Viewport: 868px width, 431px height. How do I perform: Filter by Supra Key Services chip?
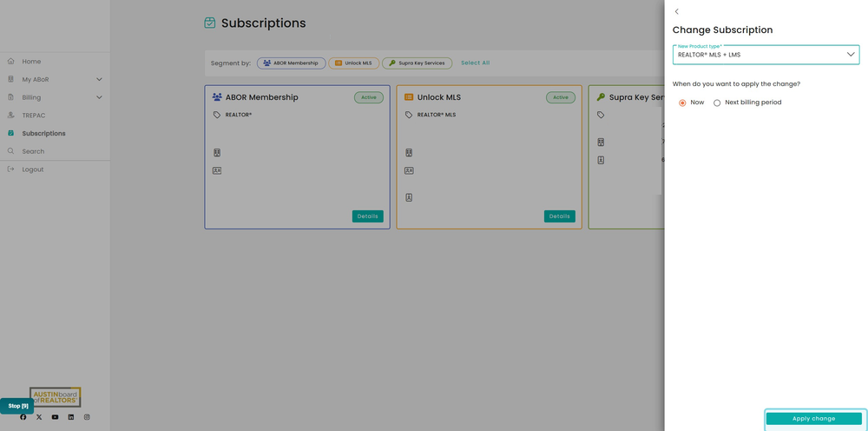(418, 63)
